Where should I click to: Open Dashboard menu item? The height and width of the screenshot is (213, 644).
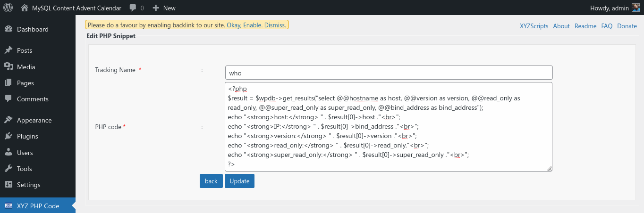tap(33, 29)
